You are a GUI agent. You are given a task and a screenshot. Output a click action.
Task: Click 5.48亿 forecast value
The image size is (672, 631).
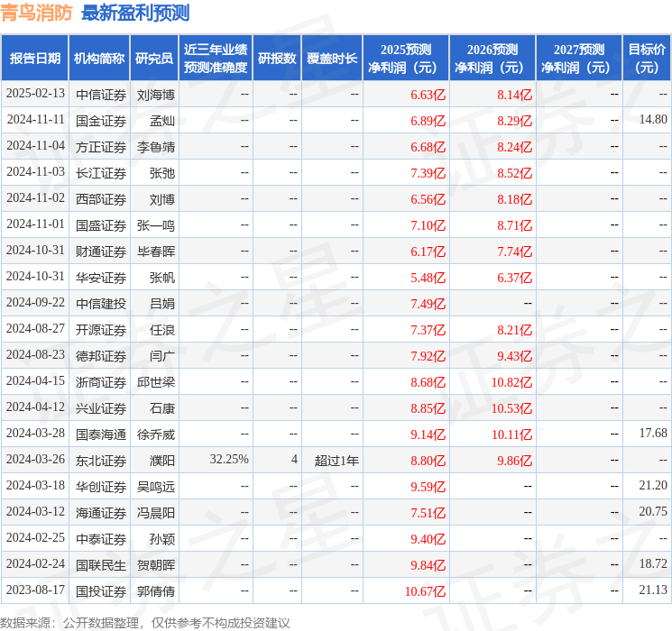point(428,278)
